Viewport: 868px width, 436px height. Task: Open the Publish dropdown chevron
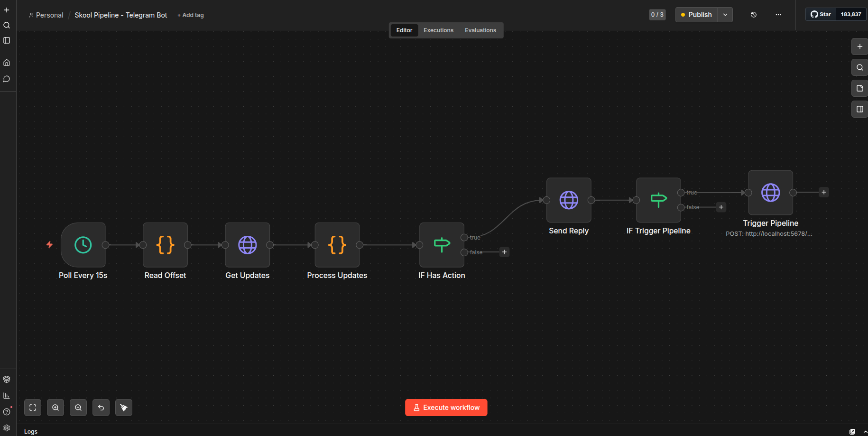(x=725, y=15)
